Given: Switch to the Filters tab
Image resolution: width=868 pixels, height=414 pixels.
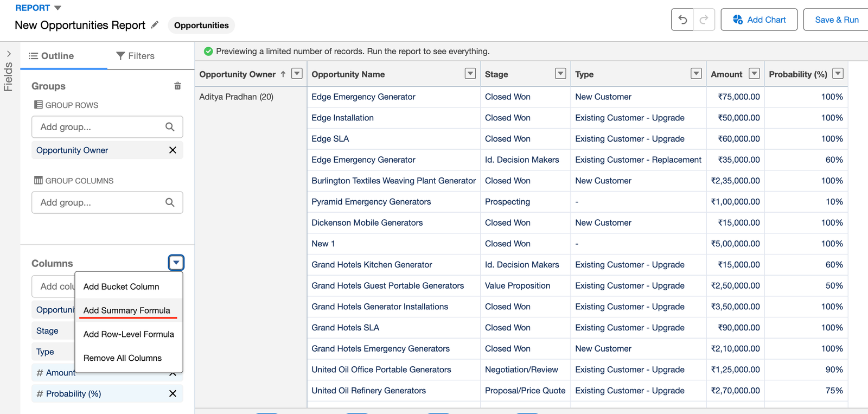Looking at the screenshot, I should click(x=136, y=56).
